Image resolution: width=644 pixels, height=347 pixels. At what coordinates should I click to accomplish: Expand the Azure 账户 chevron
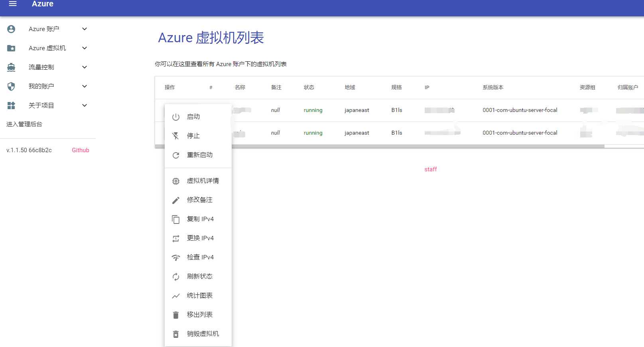tap(85, 29)
